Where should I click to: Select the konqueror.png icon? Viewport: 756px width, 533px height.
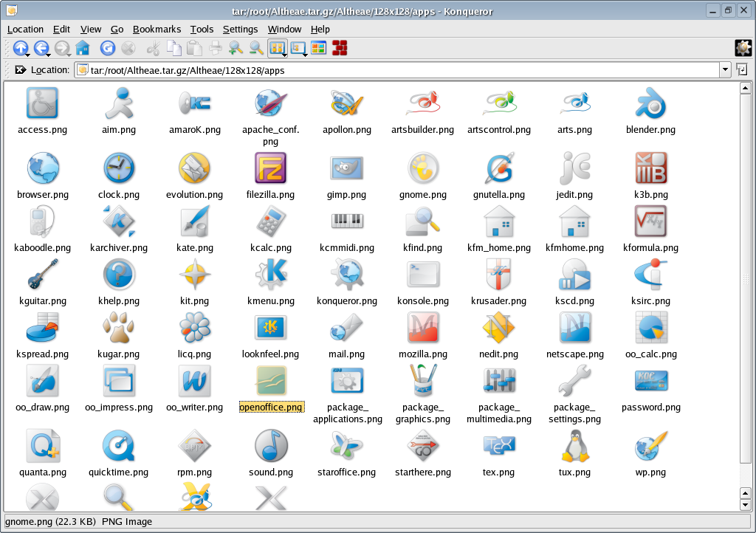click(347, 274)
